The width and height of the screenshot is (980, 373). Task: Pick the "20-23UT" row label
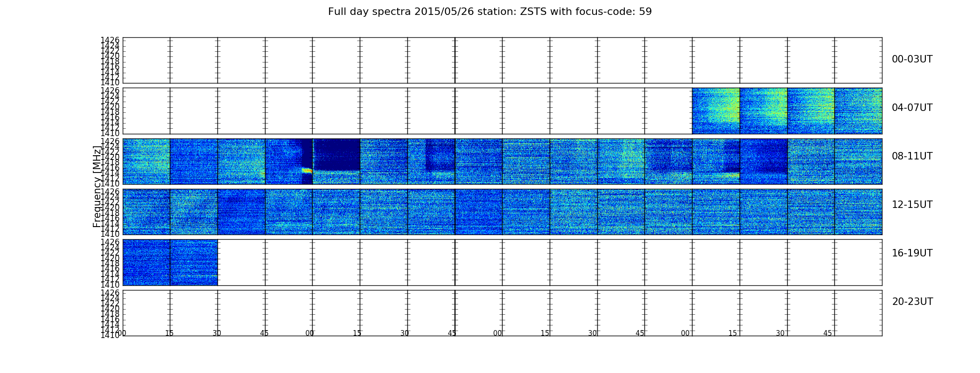point(912,302)
